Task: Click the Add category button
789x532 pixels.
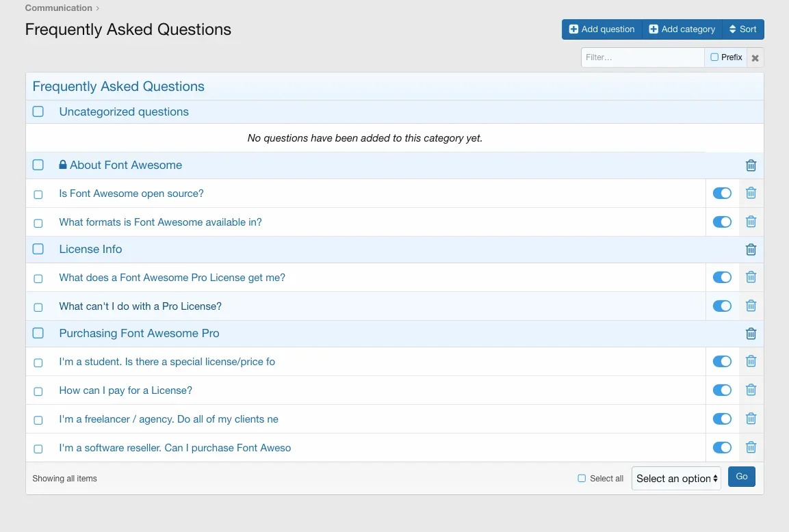Action: coord(682,29)
